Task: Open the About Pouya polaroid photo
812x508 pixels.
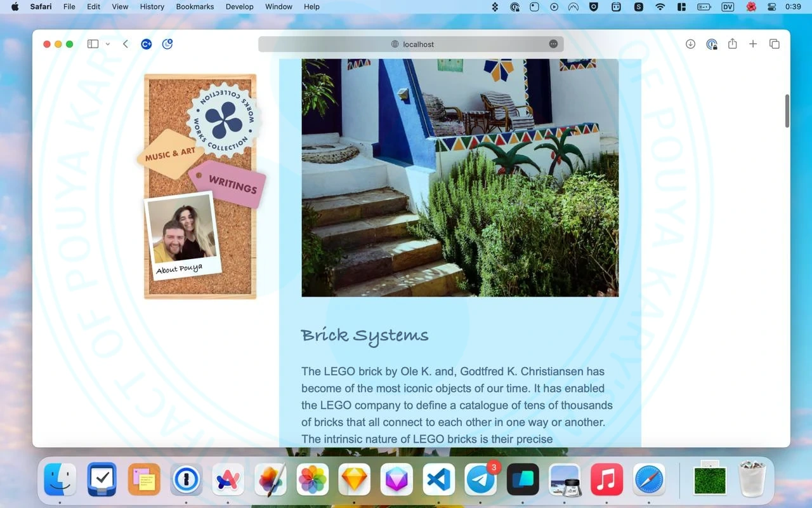Action: [183, 237]
